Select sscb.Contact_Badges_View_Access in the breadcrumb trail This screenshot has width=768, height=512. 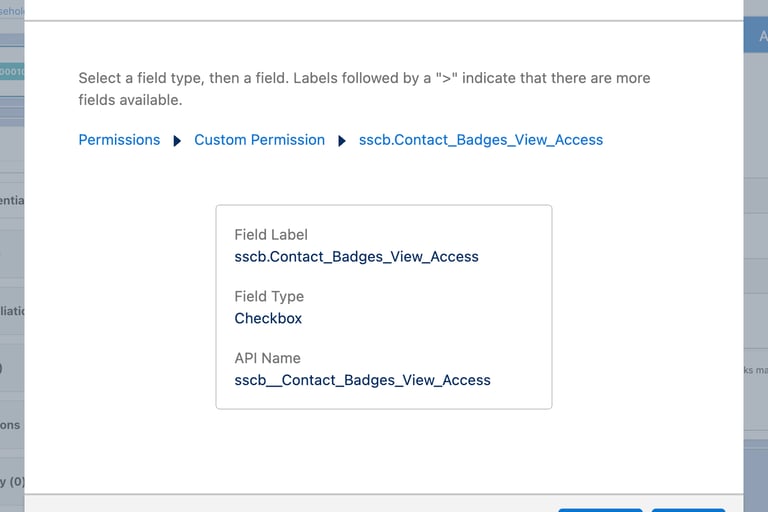pyautogui.click(x=481, y=140)
